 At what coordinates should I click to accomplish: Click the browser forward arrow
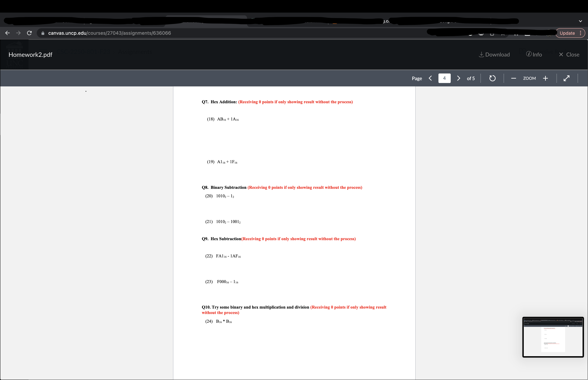(18, 33)
